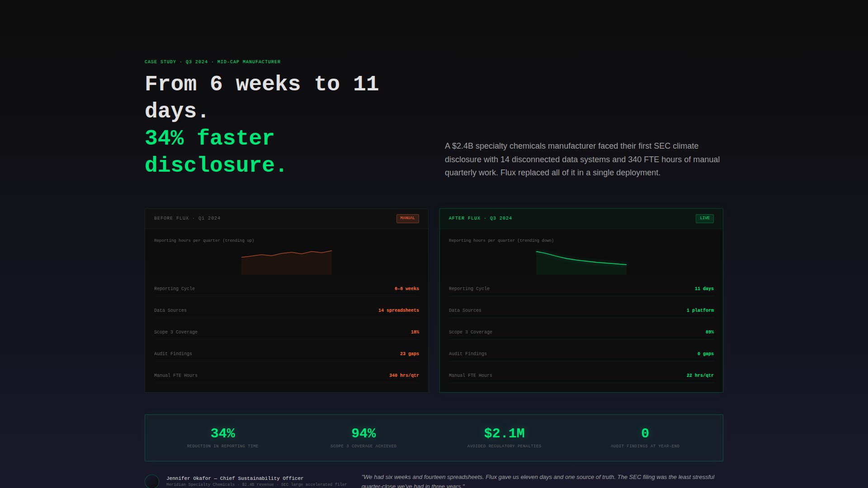Viewport: 868px width, 488px height.
Task: Click 'Jennifer Okafor — Chief Sustainability Officer' name
Action: click(235, 478)
